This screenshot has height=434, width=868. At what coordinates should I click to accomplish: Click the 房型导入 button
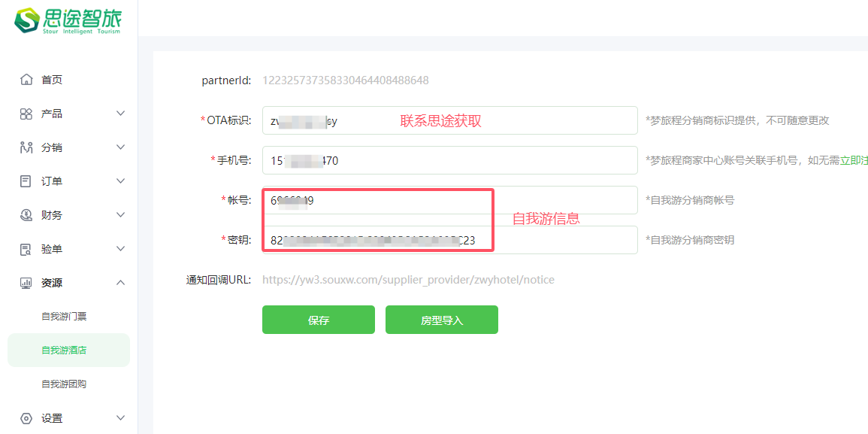pos(441,320)
